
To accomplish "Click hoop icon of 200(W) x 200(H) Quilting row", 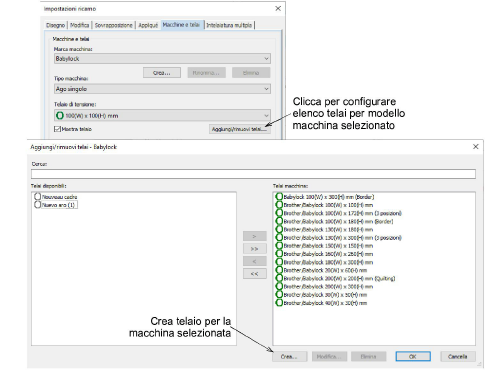I will point(279,278).
